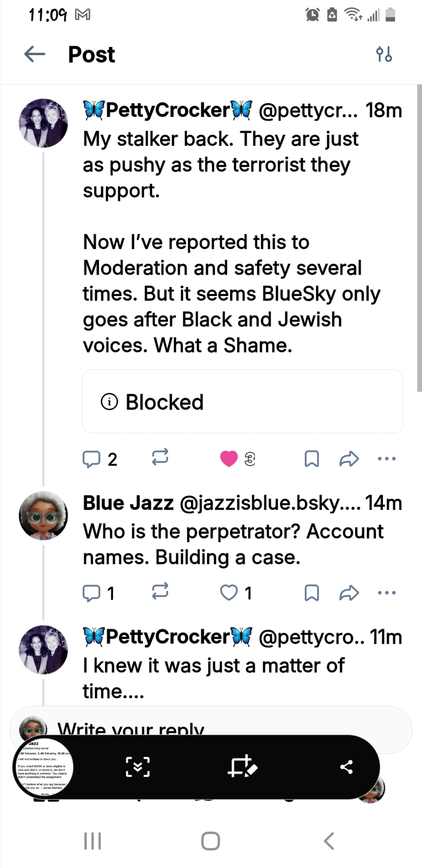The width and height of the screenshot is (422, 868).
Task: Expand scroll capture in screenshot toolbar
Action: coord(138,767)
